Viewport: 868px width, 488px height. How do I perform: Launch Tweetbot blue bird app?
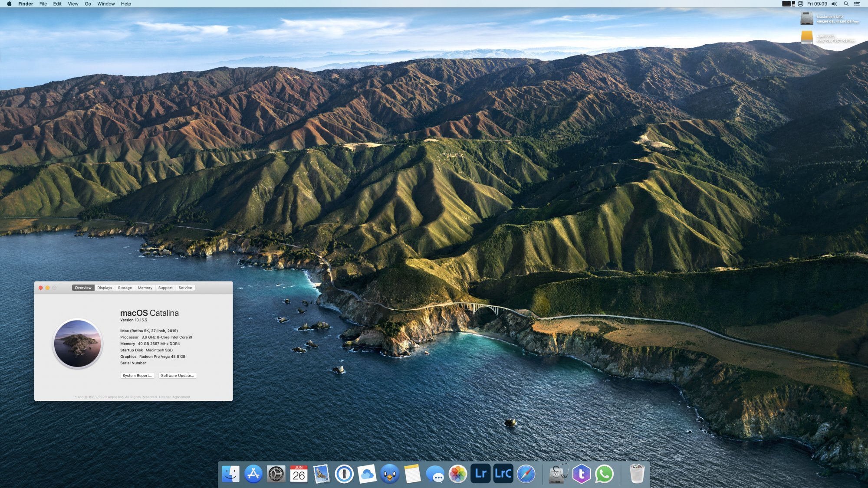point(390,474)
